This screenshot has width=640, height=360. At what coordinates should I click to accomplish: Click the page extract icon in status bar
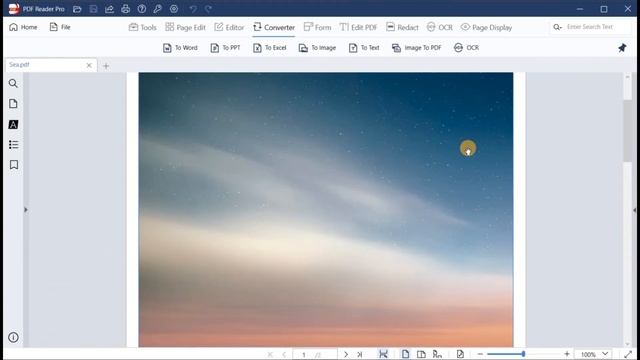tap(460, 354)
